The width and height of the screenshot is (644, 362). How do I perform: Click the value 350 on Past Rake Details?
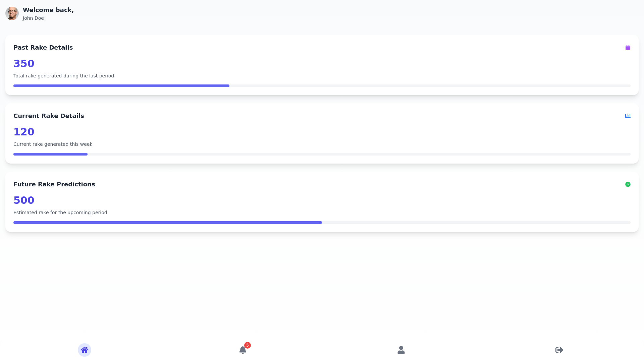[x=24, y=63]
